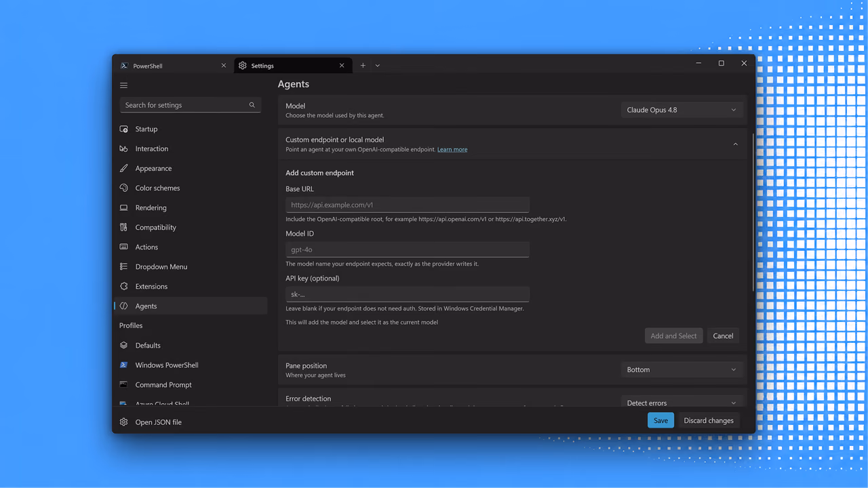Focus the Search for settings box
868x488 pixels.
(x=190, y=105)
